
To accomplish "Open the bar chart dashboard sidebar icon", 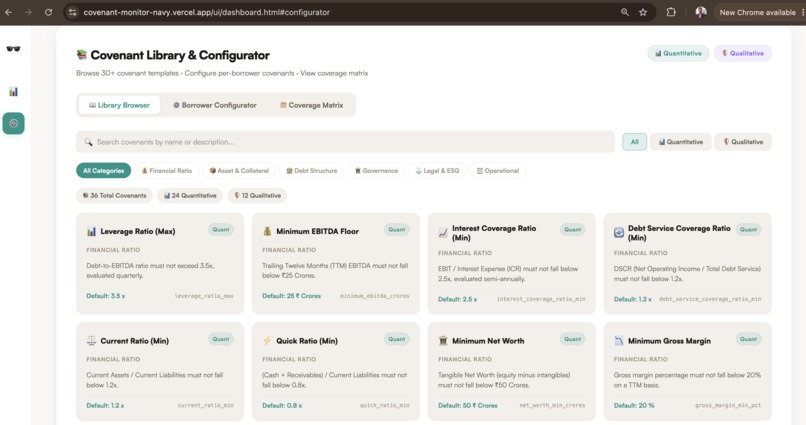I will (13, 92).
